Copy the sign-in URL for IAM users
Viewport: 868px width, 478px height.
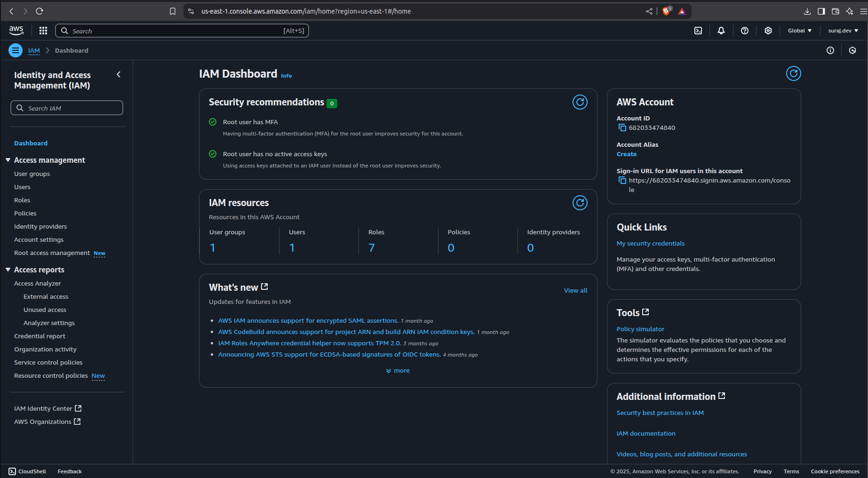tap(622, 180)
